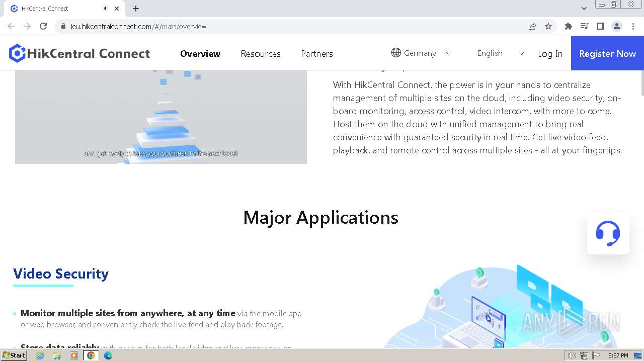Go back to previous page
644x362 pixels.
(11, 26)
